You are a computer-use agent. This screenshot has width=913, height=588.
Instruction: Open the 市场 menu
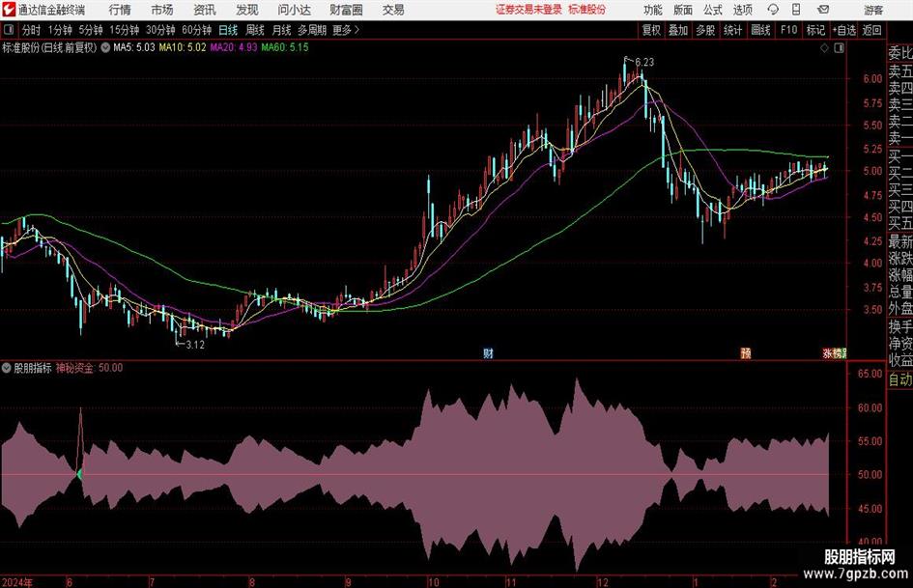162,10
